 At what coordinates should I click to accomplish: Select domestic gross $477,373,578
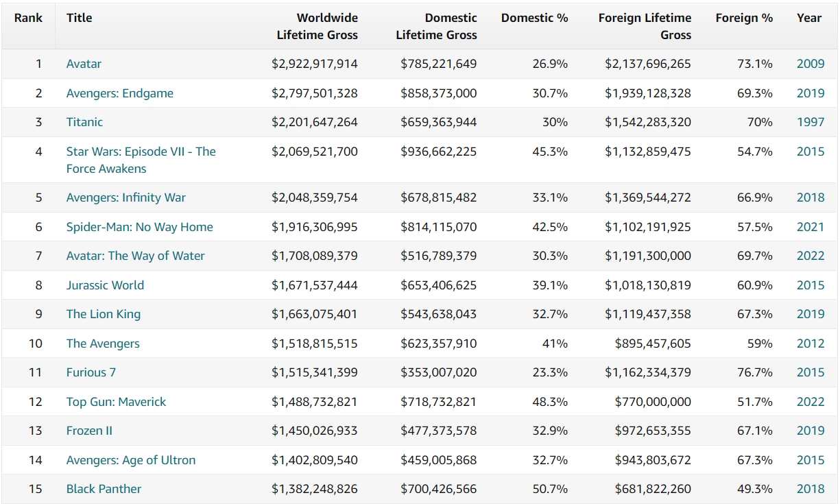click(439, 431)
